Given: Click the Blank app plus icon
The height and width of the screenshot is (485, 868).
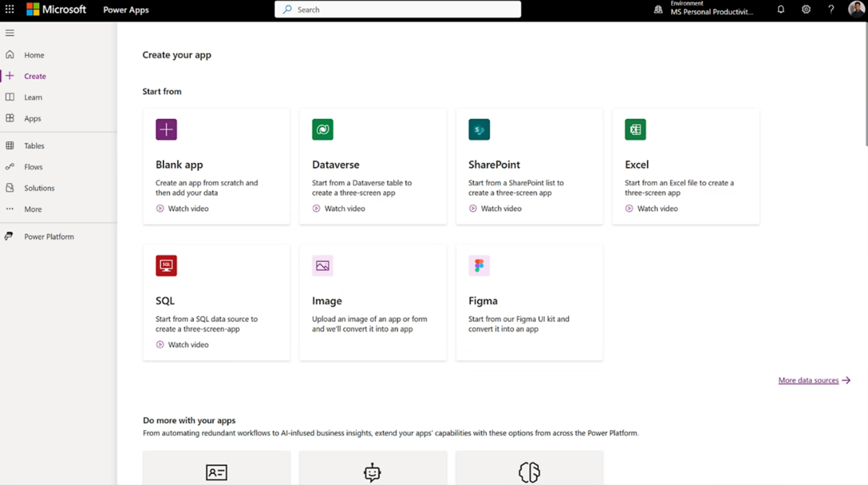Looking at the screenshot, I should (x=166, y=129).
